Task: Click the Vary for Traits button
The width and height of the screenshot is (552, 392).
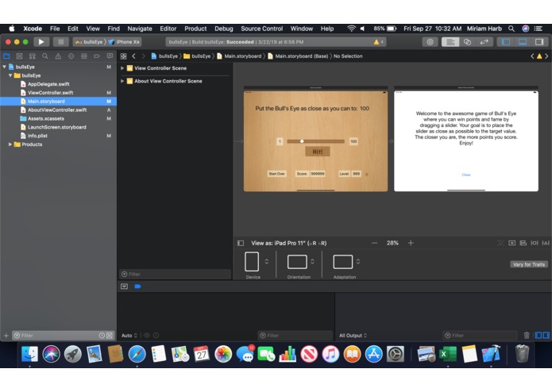Action: tap(528, 264)
